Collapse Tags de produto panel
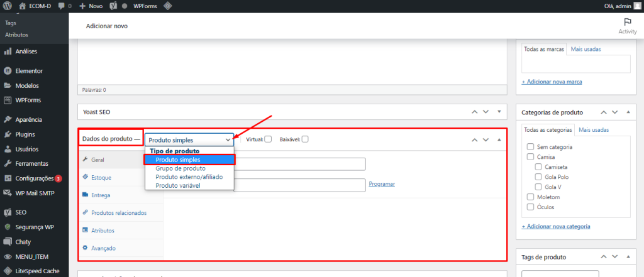The width and height of the screenshot is (644, 277). [x=628, y=257]
